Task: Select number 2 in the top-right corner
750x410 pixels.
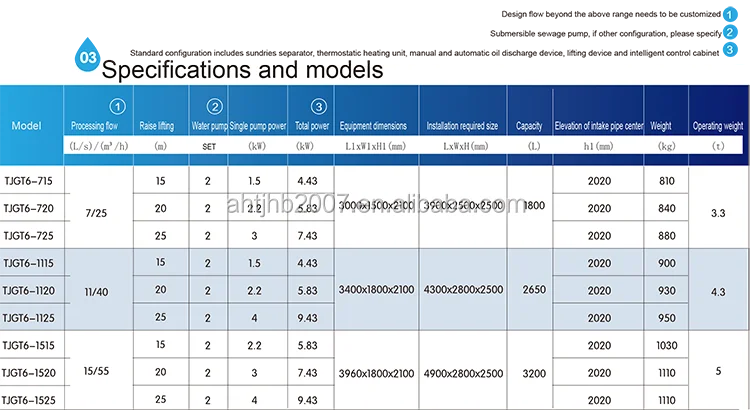Action: point(730,33)
